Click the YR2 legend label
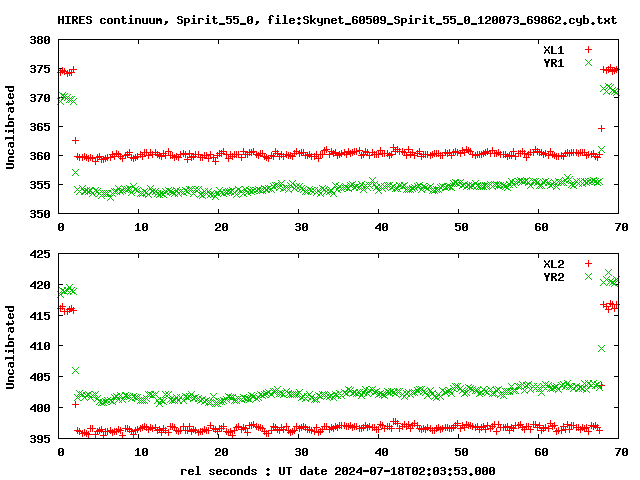 (553, 277)
